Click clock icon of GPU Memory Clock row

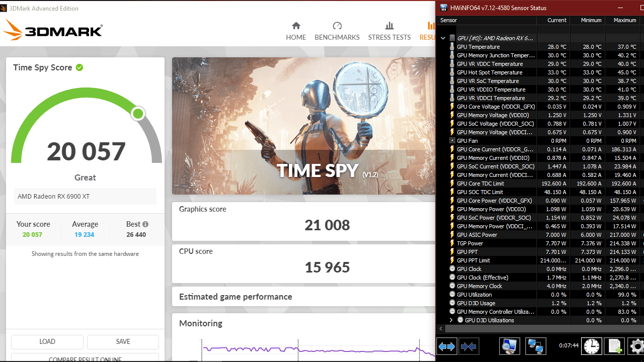click(452, 286)
